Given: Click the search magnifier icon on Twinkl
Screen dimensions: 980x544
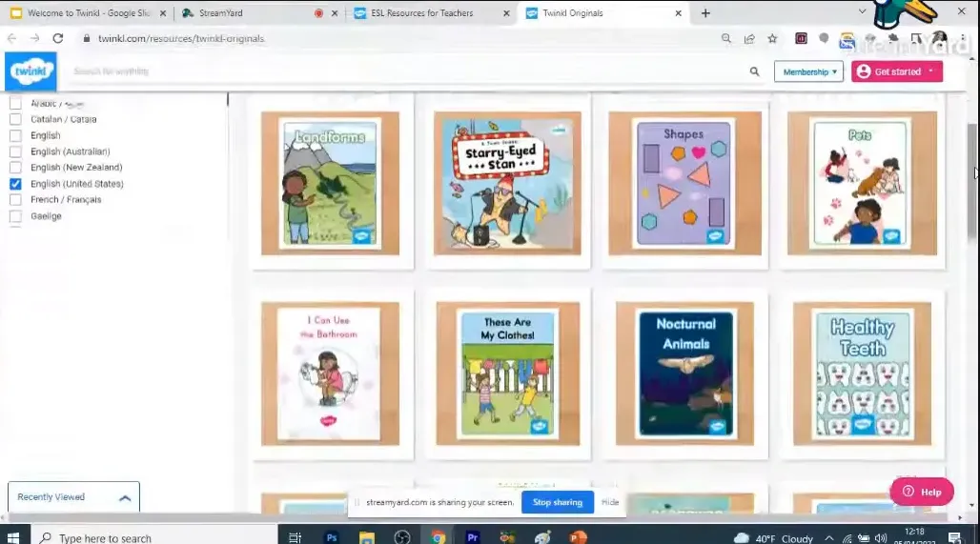Looking at the screenshot, I should [x=754, y=71].
